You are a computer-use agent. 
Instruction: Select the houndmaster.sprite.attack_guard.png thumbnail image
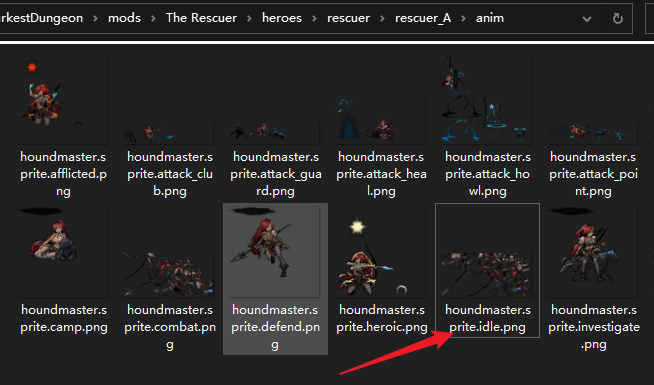click(274, 133)
